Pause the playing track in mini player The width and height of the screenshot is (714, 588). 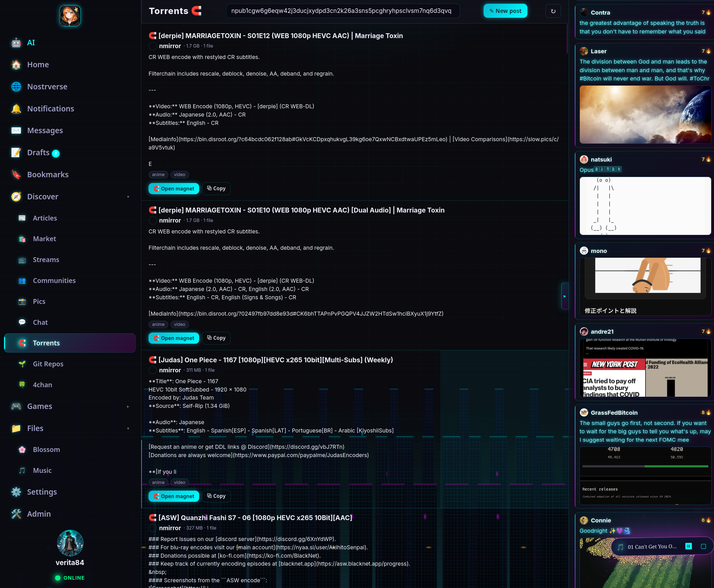688,546
